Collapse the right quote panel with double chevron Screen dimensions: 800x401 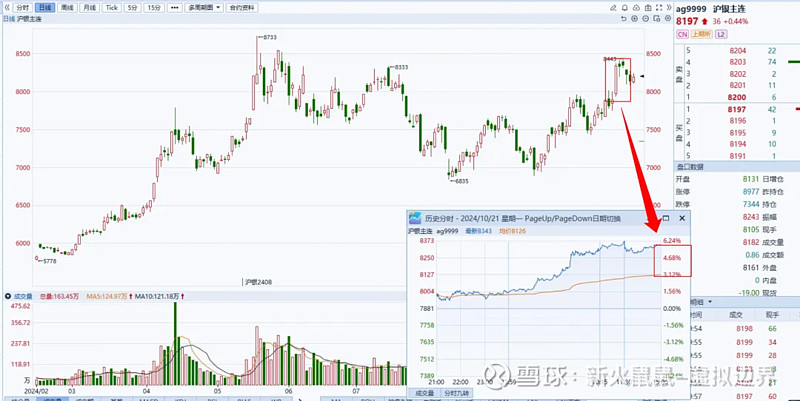click(x=669, y=8)
